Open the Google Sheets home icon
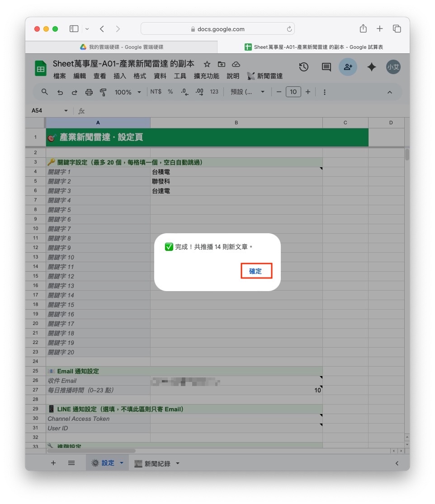This screenshot has height=504, width=435. (41, 68)
